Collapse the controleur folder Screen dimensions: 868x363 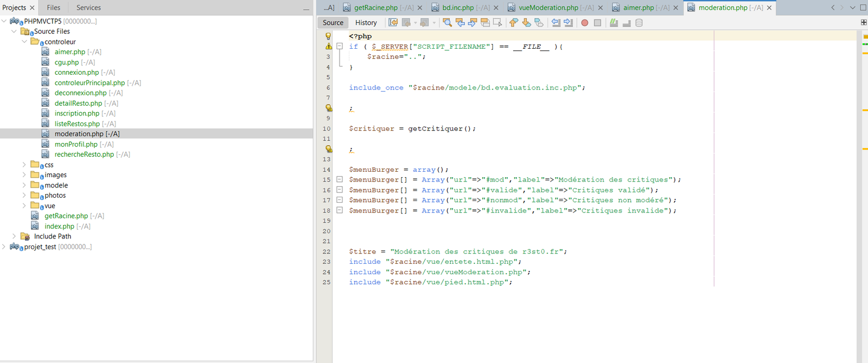(24, 42)
